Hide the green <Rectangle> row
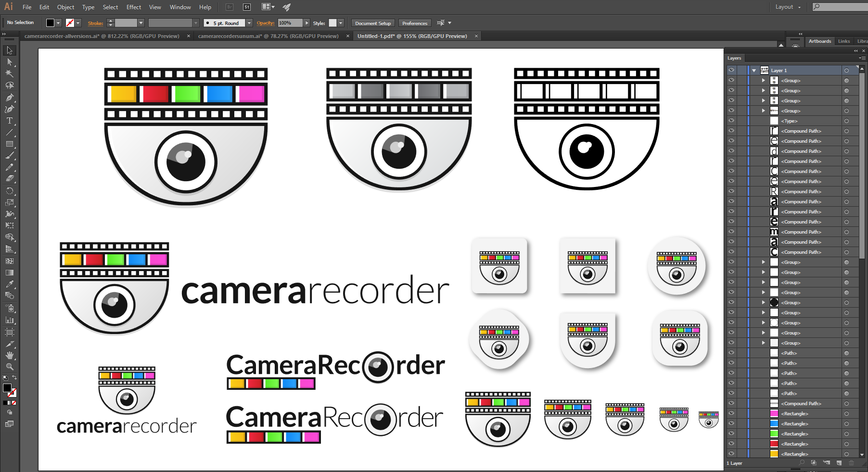 click(x=731, y=434)
